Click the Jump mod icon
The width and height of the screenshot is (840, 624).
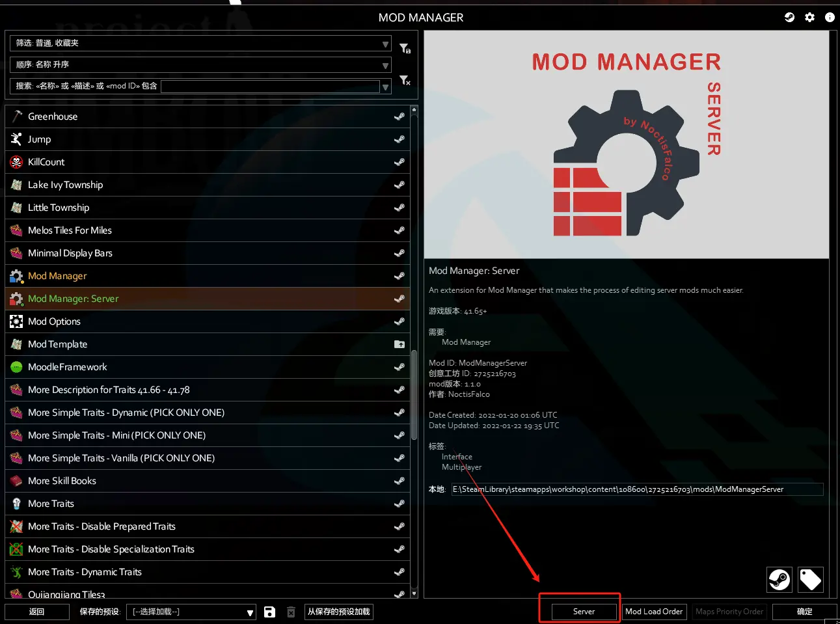16,139
